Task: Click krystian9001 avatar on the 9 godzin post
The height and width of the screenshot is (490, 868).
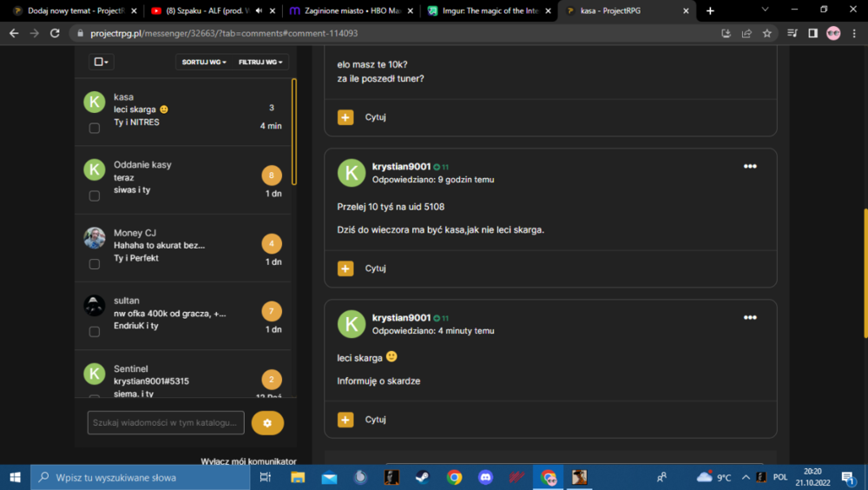Action: [352, 172]
